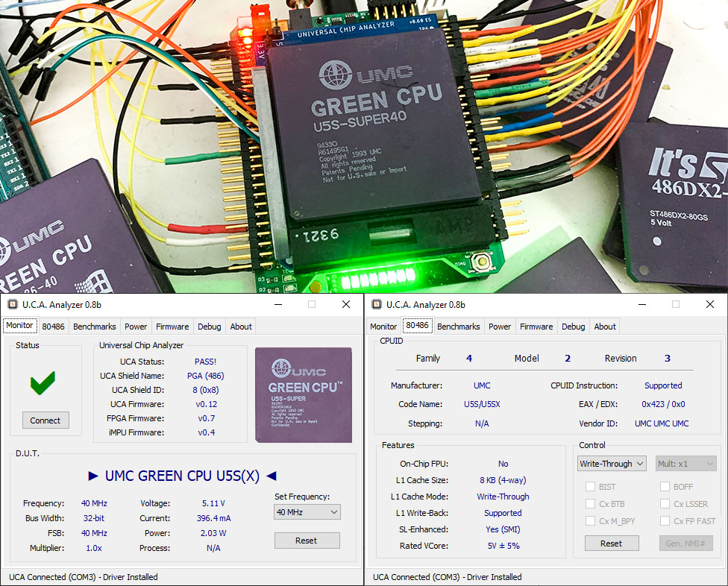
Task: Open the Set Frequency 40 MHz dropdown
Action: point(307,512)
